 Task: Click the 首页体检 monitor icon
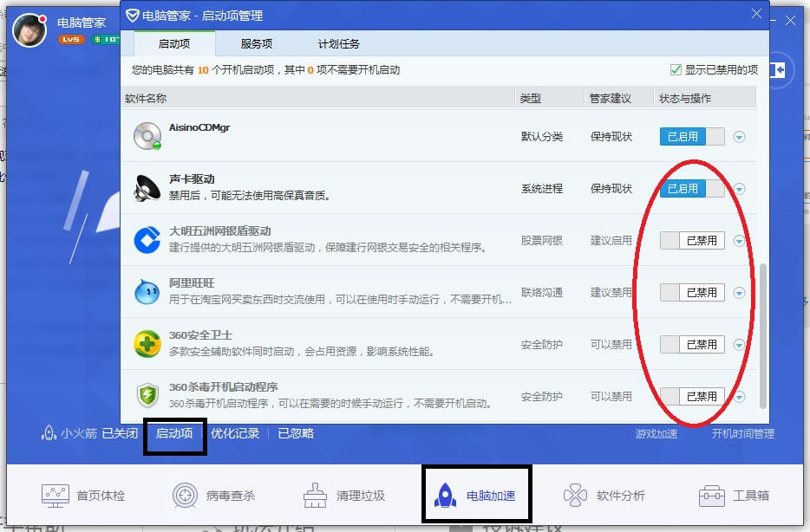(56, 496)
